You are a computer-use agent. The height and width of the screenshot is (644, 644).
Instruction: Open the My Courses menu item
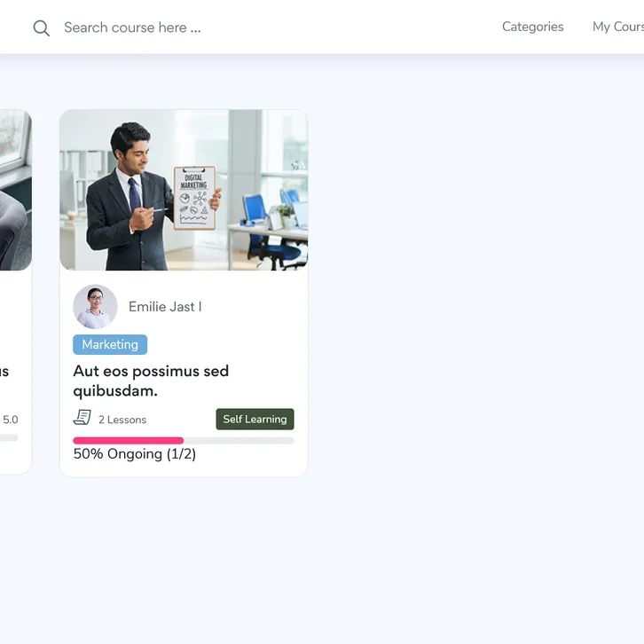click(x=617, y=27)
